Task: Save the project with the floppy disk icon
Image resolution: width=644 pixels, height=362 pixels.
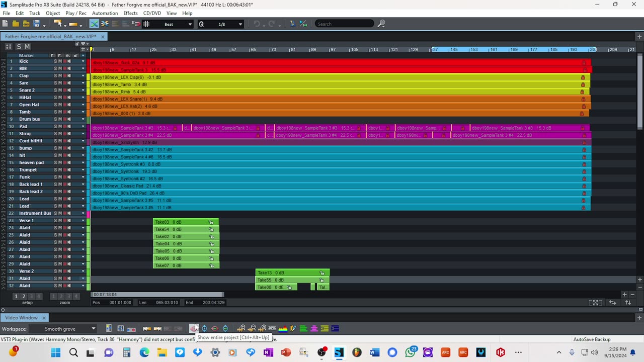Action: coord(36,24)
